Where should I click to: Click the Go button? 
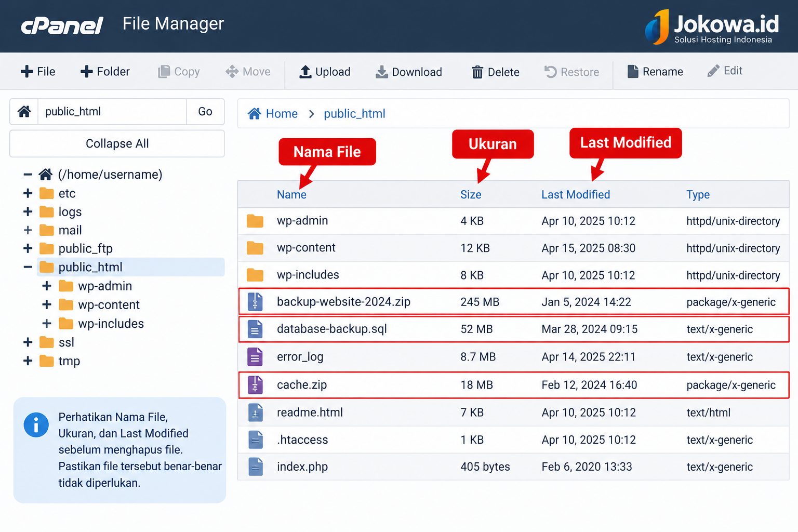tap(205, 111)
